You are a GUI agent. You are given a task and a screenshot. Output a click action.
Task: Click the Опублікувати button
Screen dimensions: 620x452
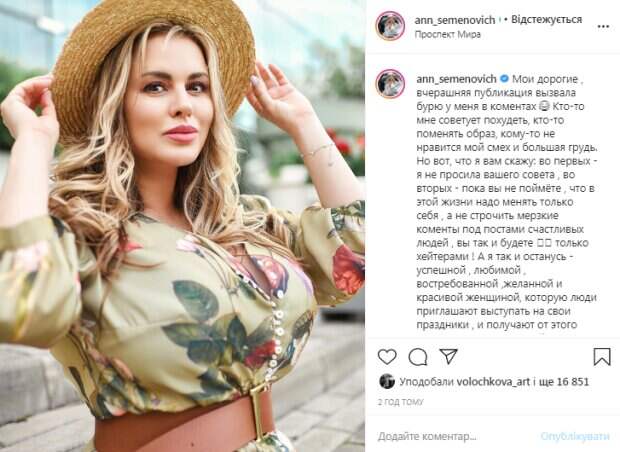575,436
